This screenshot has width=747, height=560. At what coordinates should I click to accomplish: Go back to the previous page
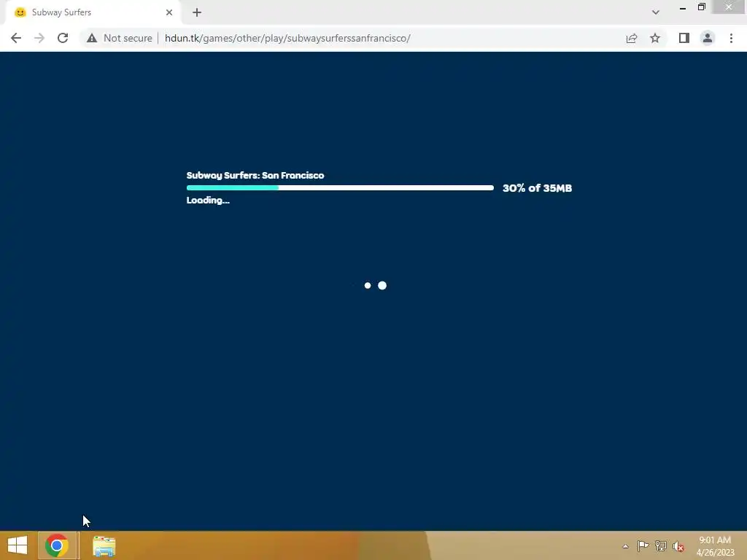point(16,38)
